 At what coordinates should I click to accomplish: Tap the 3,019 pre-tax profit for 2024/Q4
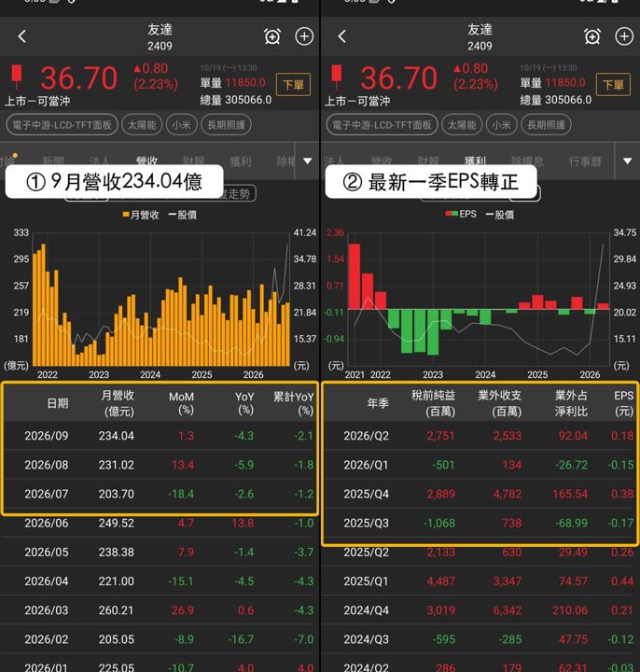coord(440,610)
